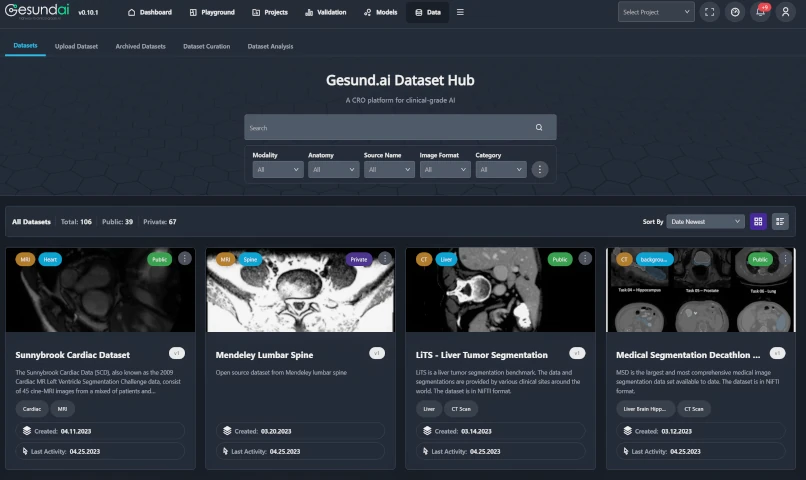
Task: Open LiTS - Liver Tumor Segmentation title
Action: tap(482, 355)
